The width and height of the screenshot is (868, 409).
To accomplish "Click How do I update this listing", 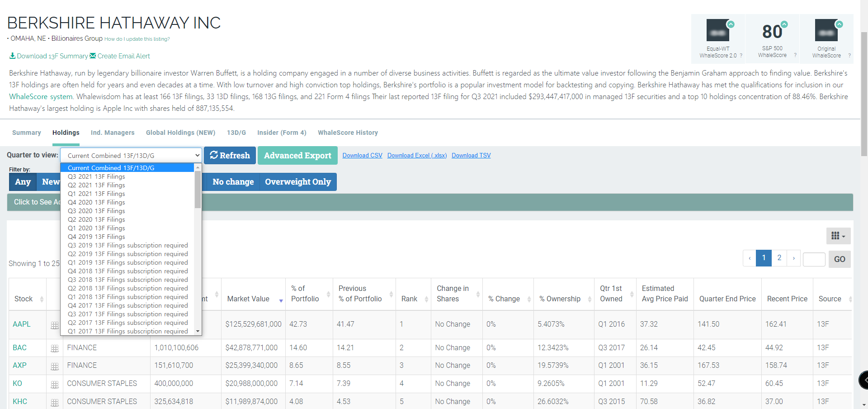I will tap(137, 39).
